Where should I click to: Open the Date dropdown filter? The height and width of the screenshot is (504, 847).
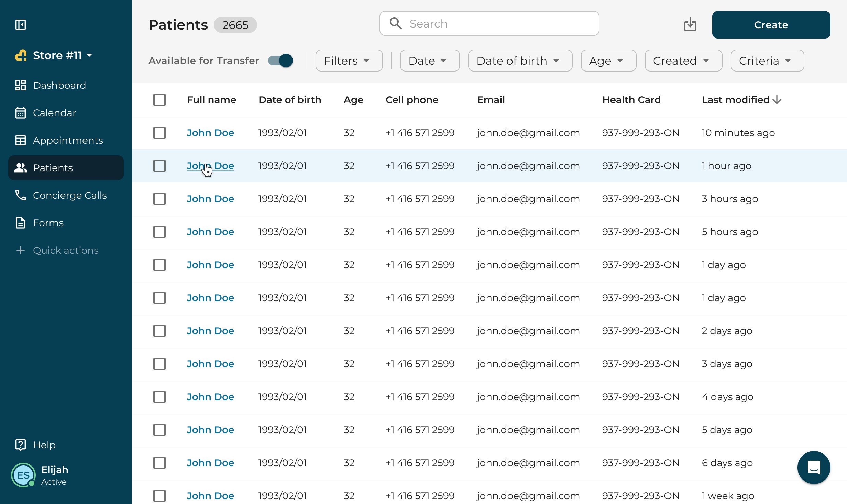coord(430,61)
